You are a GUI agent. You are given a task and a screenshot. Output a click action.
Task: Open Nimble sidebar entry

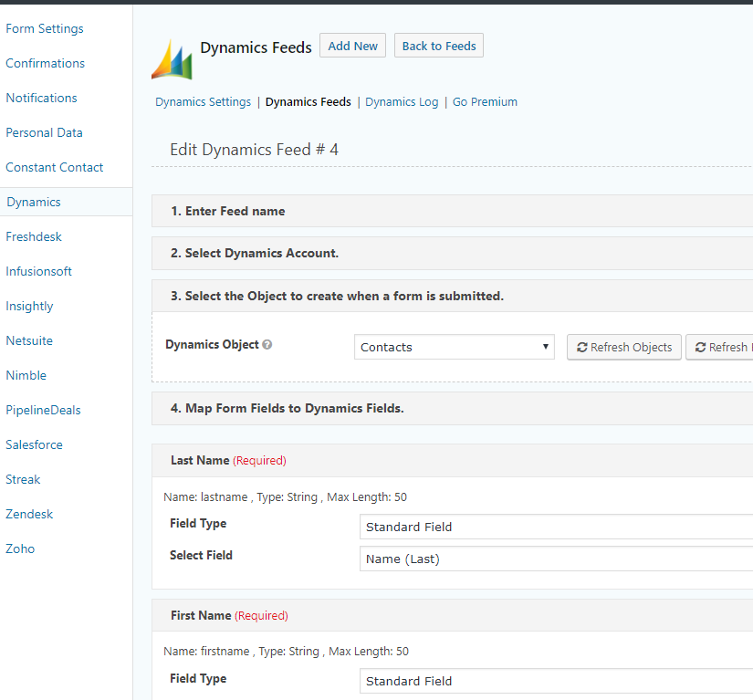[x=26, y=375]
